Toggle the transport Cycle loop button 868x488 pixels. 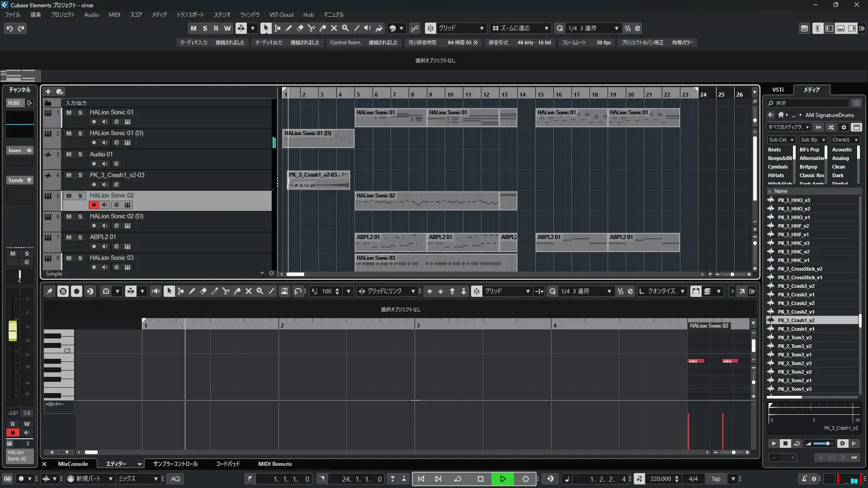click(458, 479)
